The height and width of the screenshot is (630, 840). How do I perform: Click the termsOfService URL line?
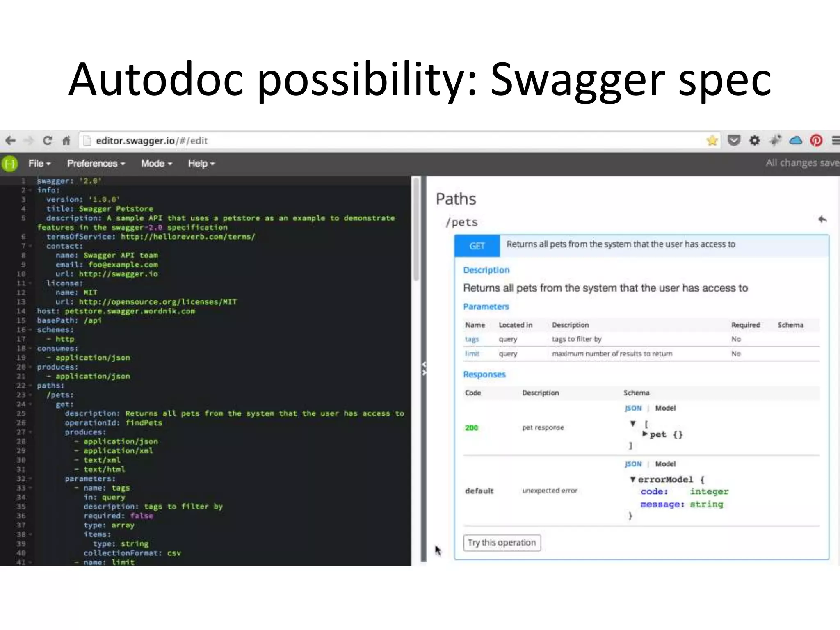tap(151, 237)
